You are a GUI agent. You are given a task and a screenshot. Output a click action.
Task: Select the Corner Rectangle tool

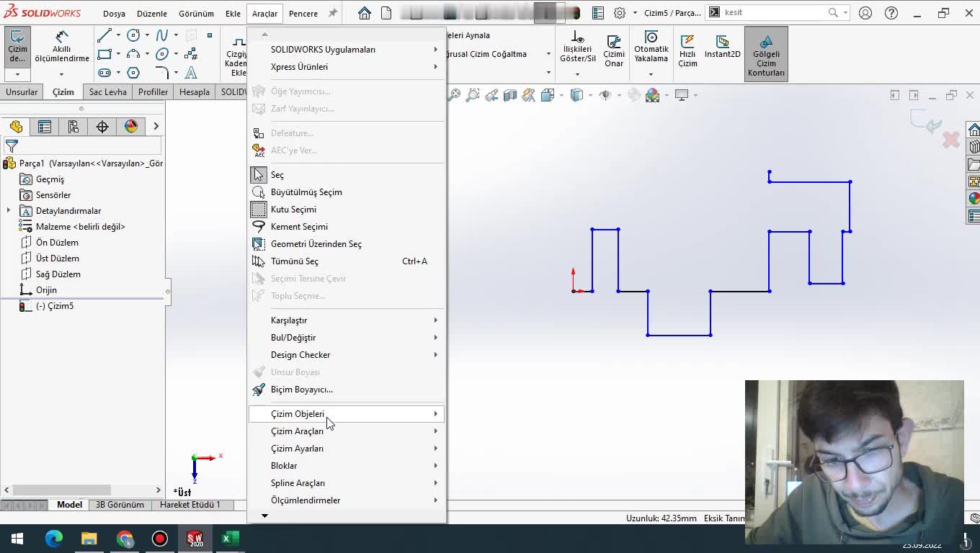pos(104,54)
